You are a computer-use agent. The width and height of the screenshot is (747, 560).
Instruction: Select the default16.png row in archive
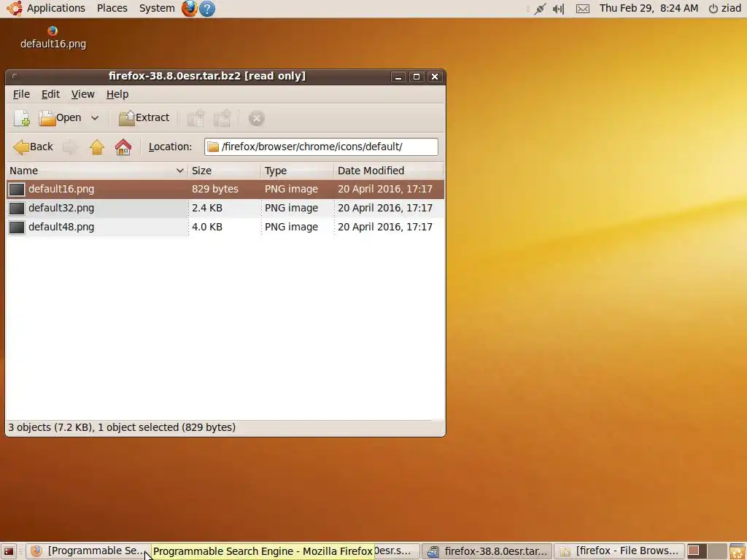pyautogui.click(x=225, y=189)
